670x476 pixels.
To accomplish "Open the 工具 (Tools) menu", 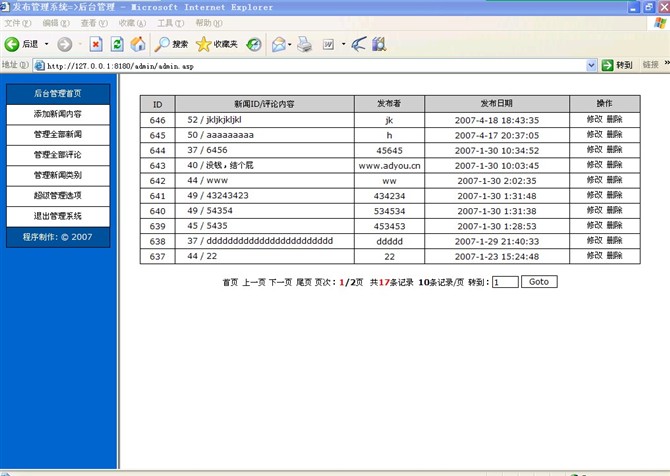I will click(x=170, y=23).
